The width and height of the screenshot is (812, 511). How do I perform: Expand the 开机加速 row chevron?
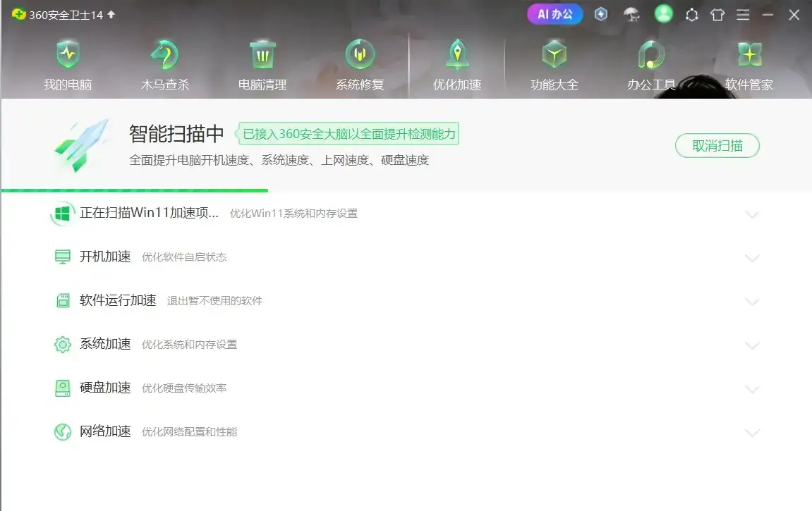coord(752,258)
